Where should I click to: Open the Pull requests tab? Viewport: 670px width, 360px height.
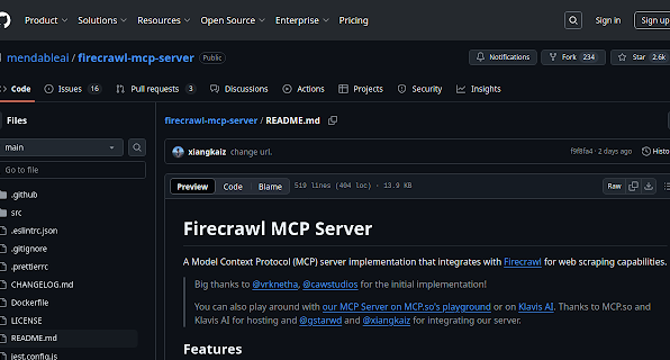tap(156, 89)
